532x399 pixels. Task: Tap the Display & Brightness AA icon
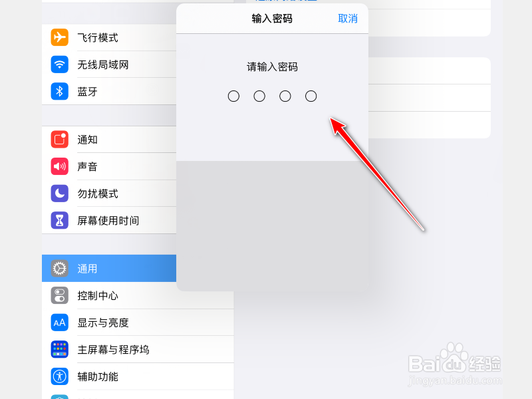59,323
